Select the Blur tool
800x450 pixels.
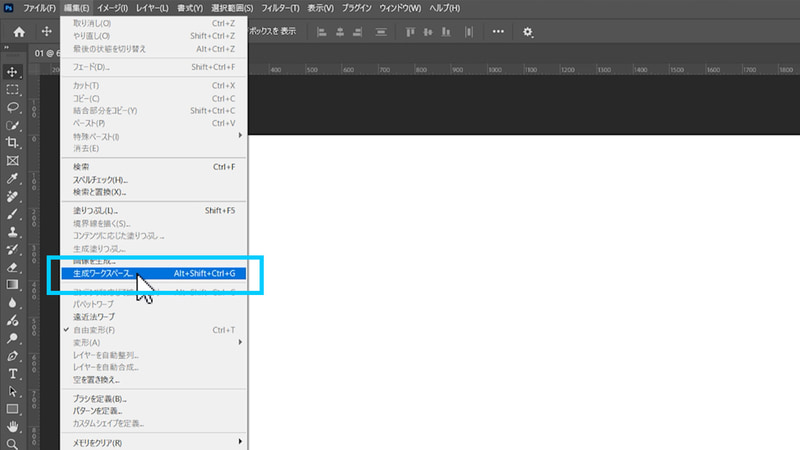pos(12,303)
